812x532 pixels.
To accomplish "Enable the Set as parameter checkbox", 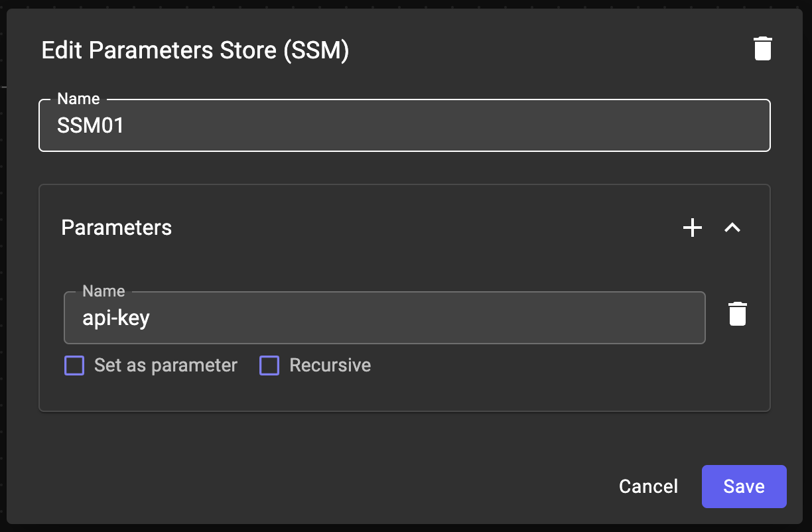I will pos(74,366).
